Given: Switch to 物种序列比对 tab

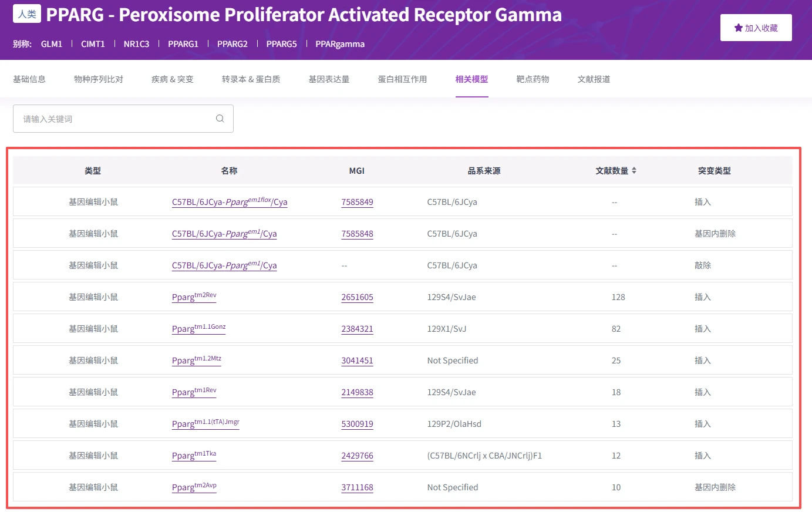Looking at the screenshot, I should click(x=99, y=79).
